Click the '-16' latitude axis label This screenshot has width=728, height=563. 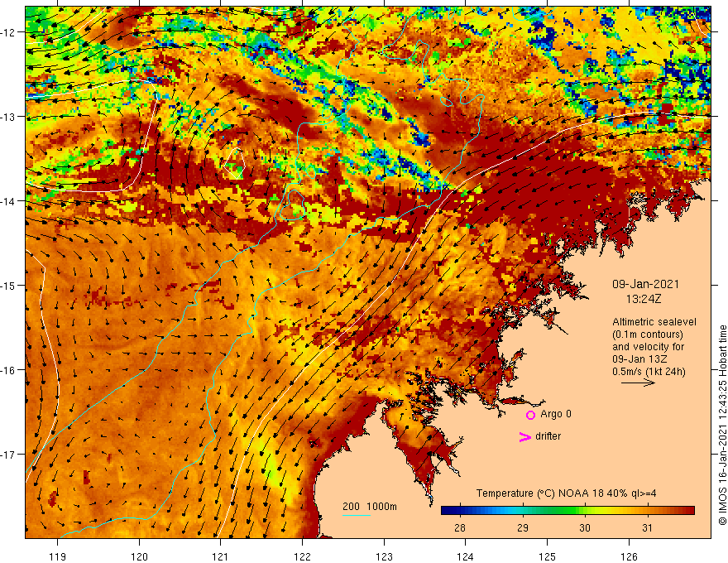point(8,370)
